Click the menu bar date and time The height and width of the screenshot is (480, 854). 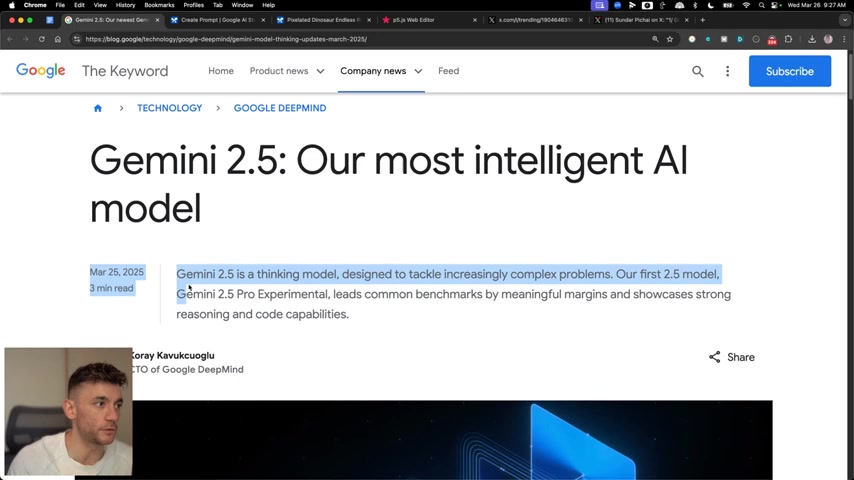tap(816, 5)
